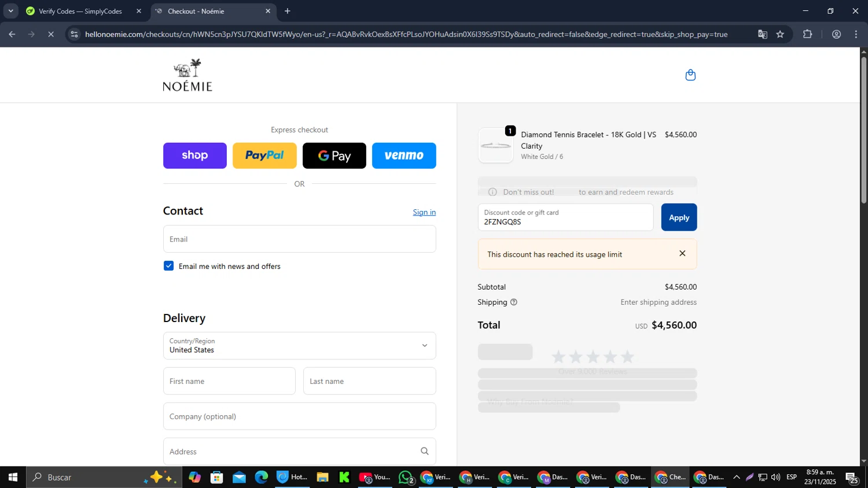Image resolution: width=868 pixels, height=488 pixels.
Task: Show hidden system tray icons
Action: tap(736, 477)
